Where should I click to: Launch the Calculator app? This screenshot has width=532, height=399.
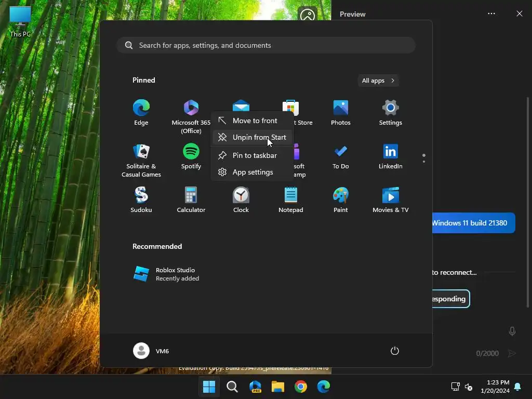(191, 200)
